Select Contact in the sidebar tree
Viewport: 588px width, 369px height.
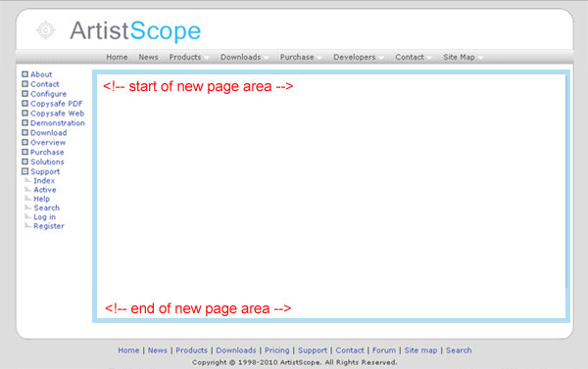click(x=45, y=84)
